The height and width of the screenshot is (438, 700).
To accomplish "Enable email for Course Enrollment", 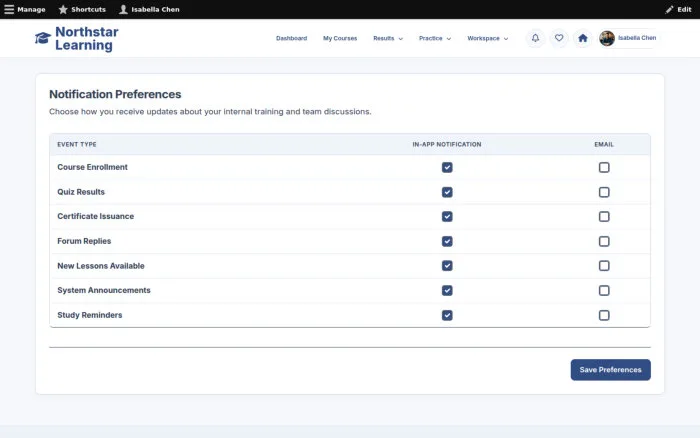I will (x=604, y=167).
